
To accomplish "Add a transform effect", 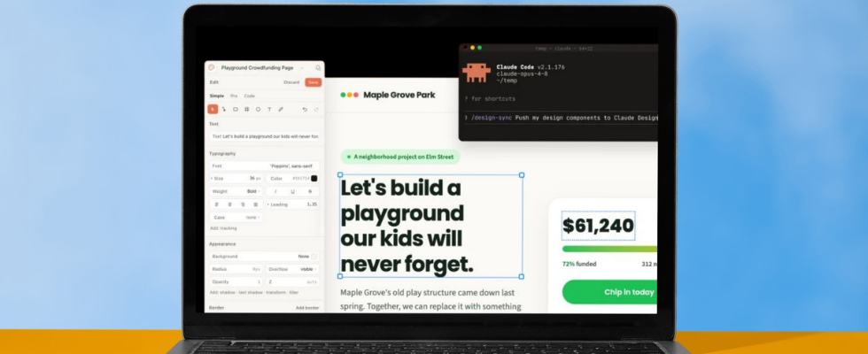I will pos(276,293).
